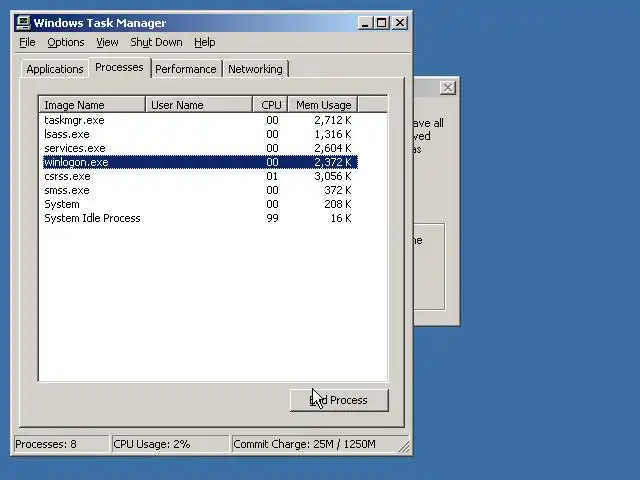Maximize the Windows Task Manager window
The width and height of the screenshot is (640, 480).
(382, 23)
